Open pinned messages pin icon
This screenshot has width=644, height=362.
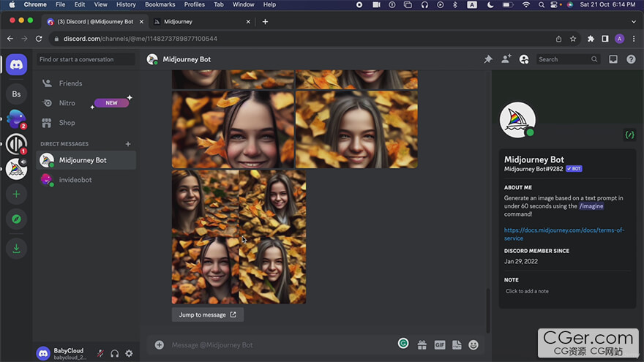[488, 59]
